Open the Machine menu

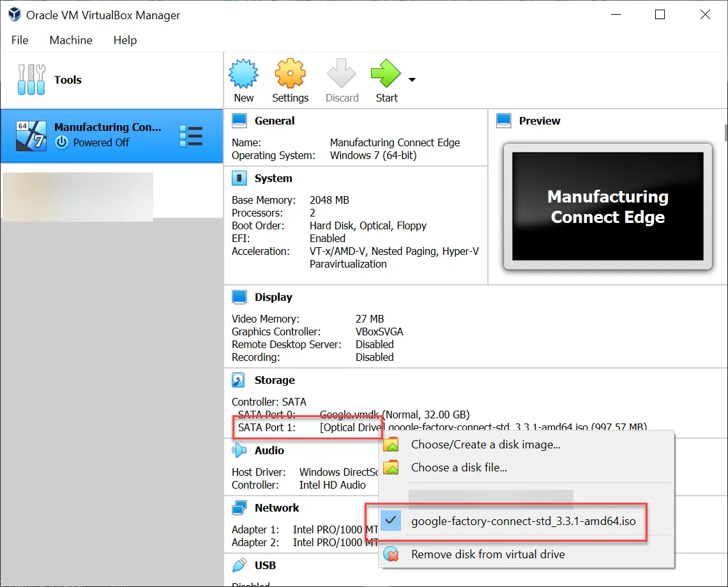(x=71, y=40)
